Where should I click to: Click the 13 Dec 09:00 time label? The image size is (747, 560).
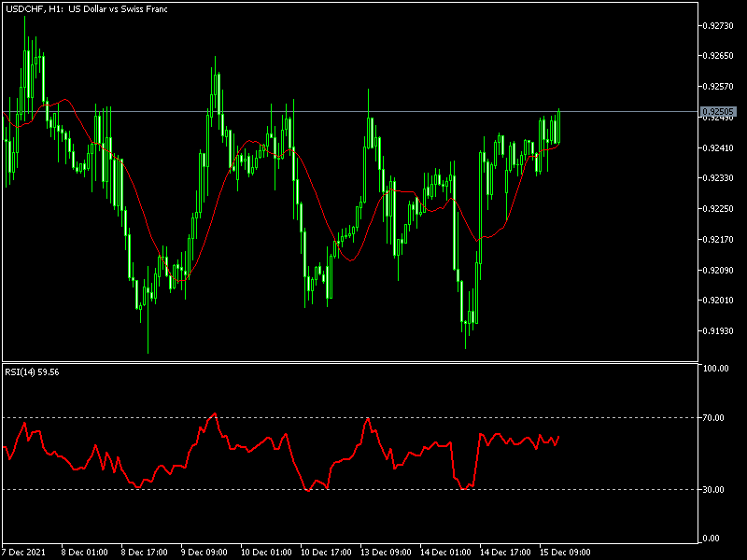(386, 553)
